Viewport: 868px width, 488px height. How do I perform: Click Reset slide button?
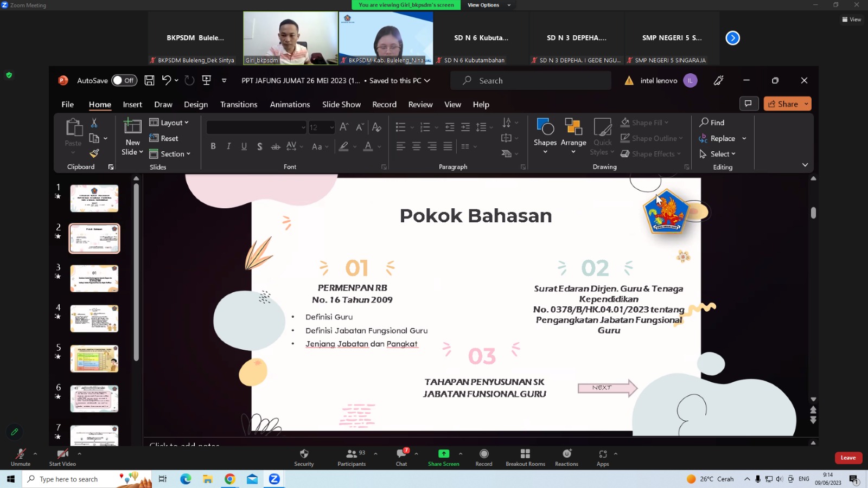[x=164, y=138]
